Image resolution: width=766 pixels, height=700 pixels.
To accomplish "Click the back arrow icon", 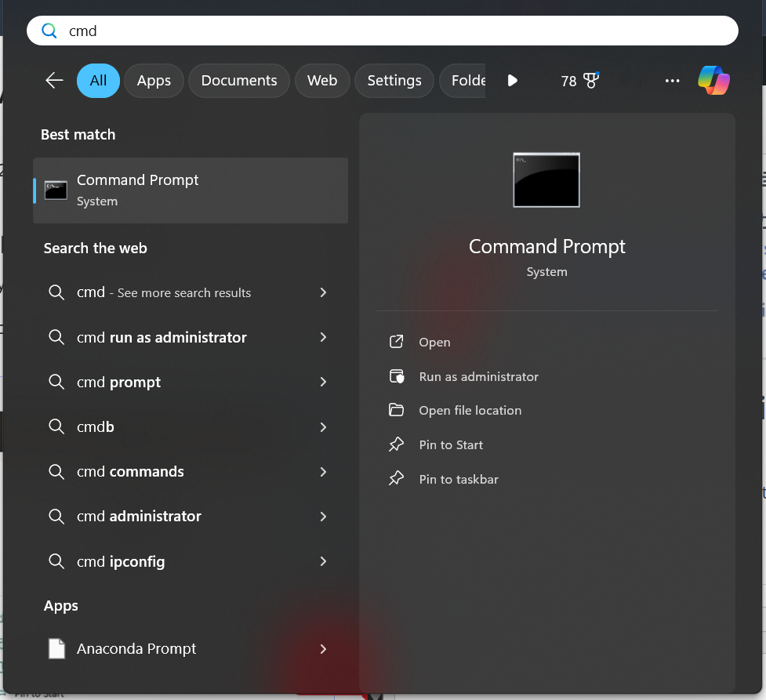I will point(54,81).
